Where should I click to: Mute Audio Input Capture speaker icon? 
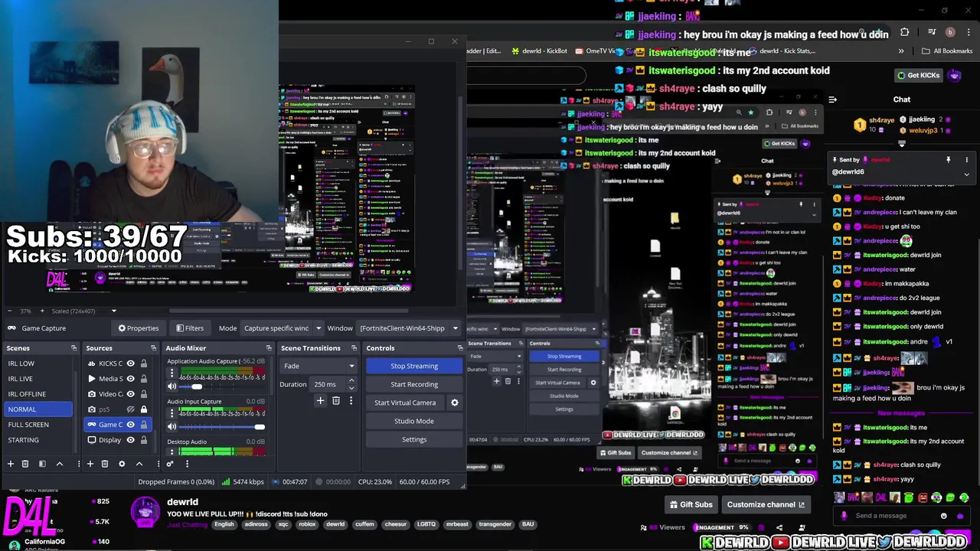click(172, 426)
